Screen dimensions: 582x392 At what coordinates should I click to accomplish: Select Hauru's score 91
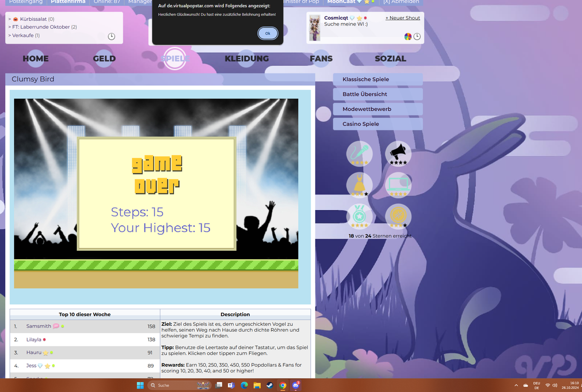coord(150,353)
